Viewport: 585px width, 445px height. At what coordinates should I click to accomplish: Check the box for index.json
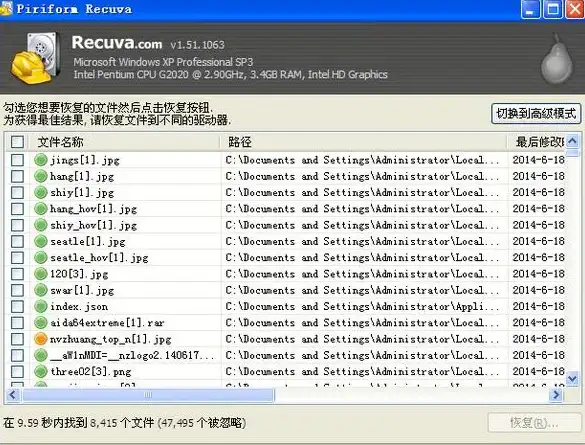[17, 306]
